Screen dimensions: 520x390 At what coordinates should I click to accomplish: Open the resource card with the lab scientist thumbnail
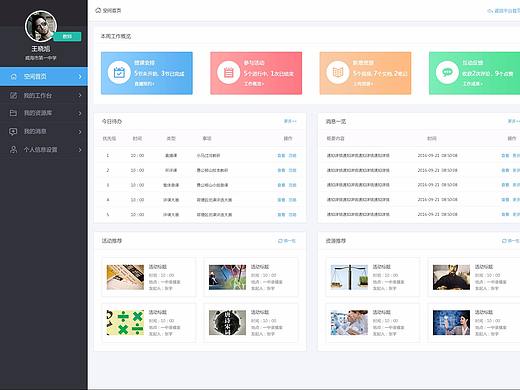point(373,323)
